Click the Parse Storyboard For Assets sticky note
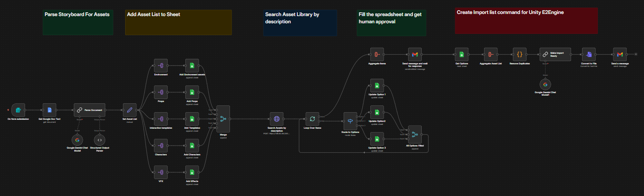 (x=78, y=22)
